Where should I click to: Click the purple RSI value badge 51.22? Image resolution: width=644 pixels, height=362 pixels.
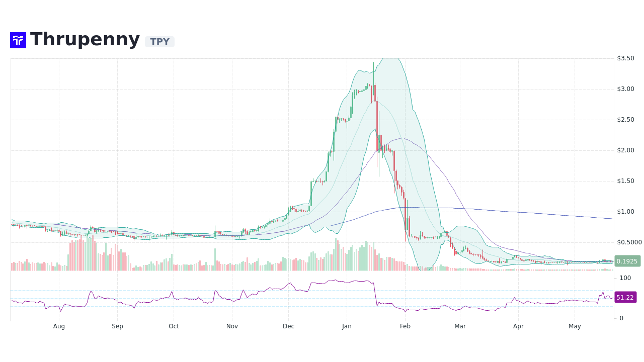pyautogui.click(x=625, y=298)
